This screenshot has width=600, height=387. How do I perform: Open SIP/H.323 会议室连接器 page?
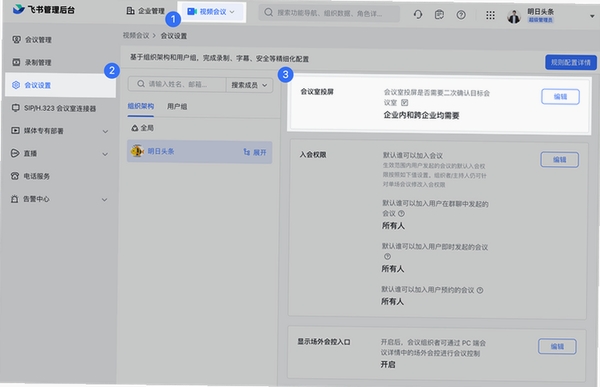pyautogui.click(x=60, y=108)
